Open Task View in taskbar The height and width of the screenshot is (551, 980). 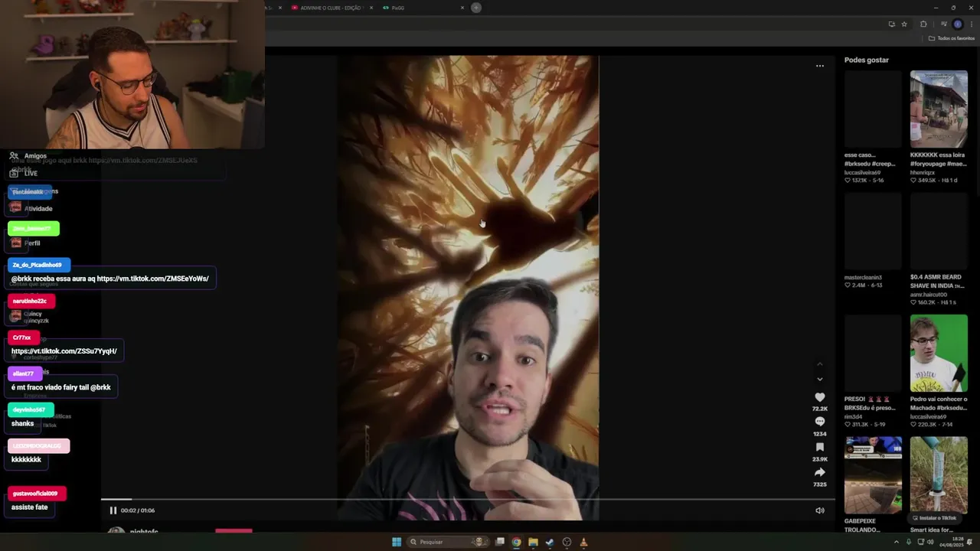click(500, 542)
